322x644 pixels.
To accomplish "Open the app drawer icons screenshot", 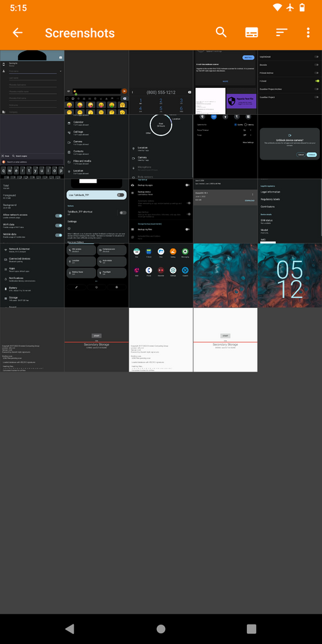I will (x=161, y=275).
